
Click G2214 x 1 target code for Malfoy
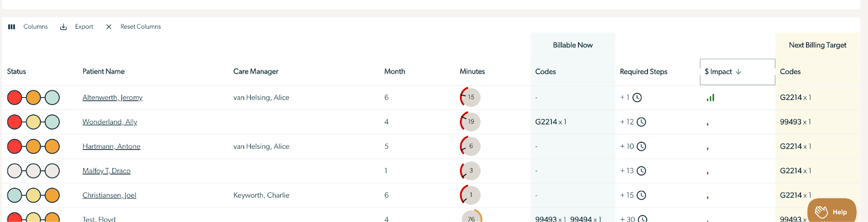point(795,171)
